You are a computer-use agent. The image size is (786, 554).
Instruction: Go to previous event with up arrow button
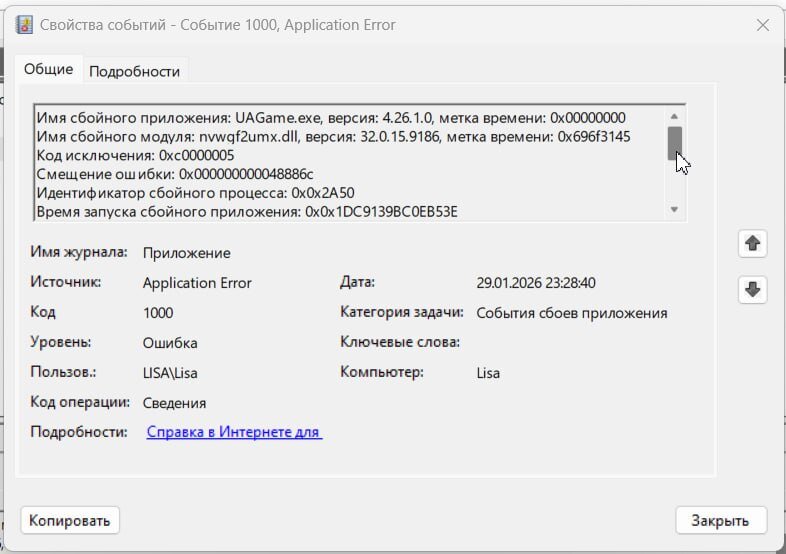[752, 243]
